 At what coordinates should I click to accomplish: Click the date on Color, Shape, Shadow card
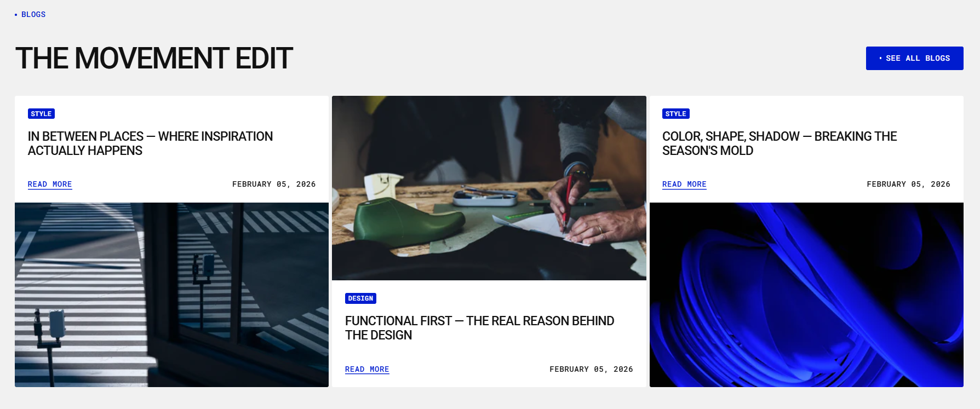(x=908, y=185)
